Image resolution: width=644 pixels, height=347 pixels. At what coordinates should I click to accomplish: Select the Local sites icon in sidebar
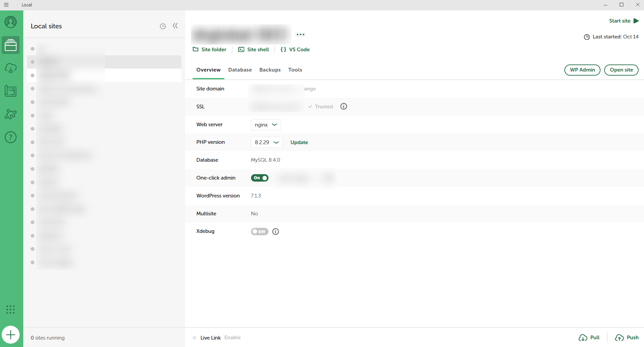(10, 45)
